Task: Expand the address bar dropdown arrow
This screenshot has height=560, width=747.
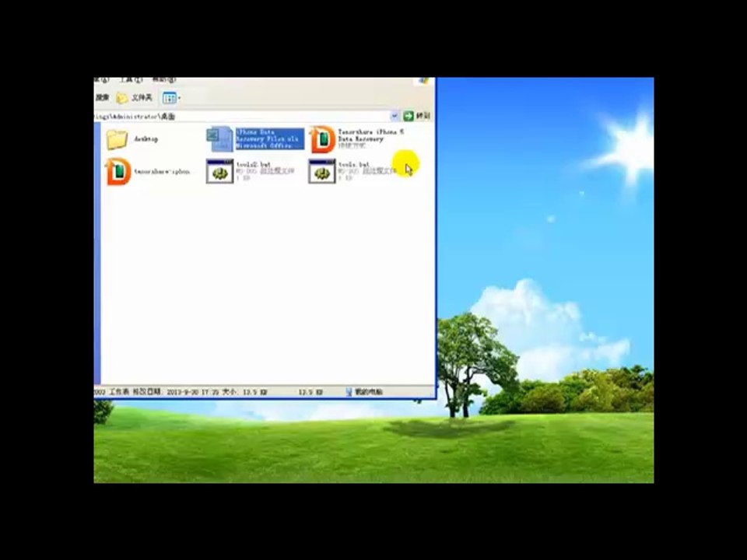Action: [395, 116]
